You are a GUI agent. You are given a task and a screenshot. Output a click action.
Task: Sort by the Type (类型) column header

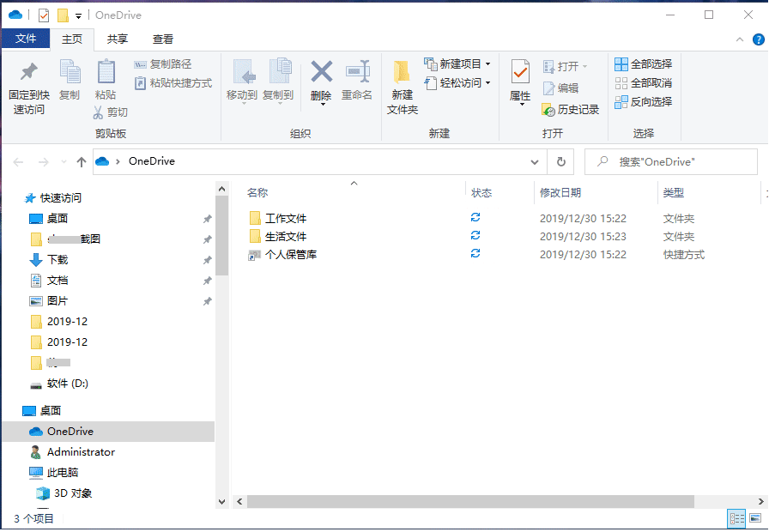[674, 193]
